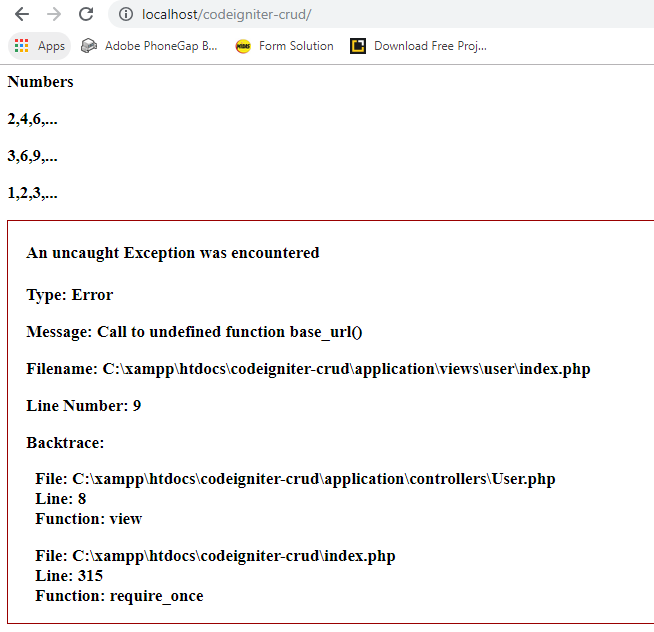Click the 'Line: 8' backtrace entry

(60, 499)
